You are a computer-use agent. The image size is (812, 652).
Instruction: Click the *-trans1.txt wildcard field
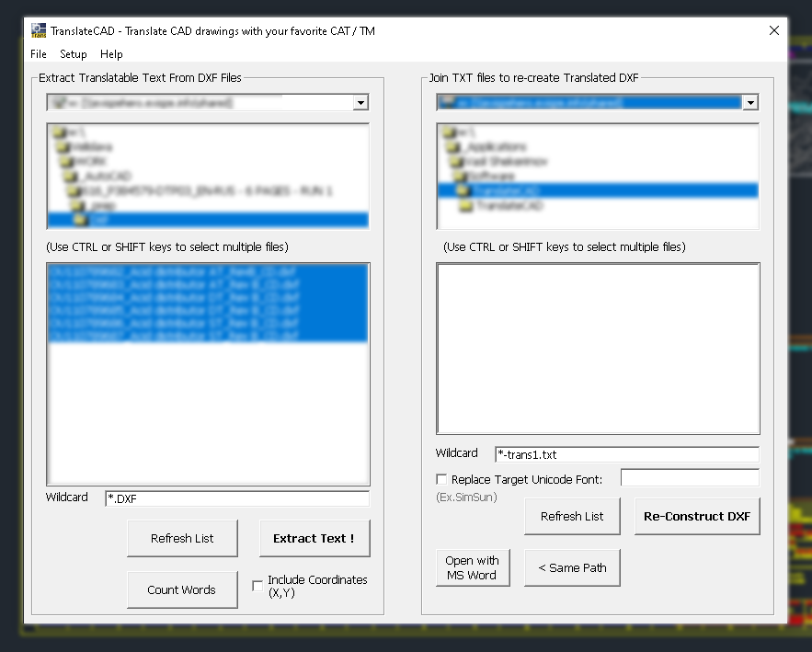point(626,454)
